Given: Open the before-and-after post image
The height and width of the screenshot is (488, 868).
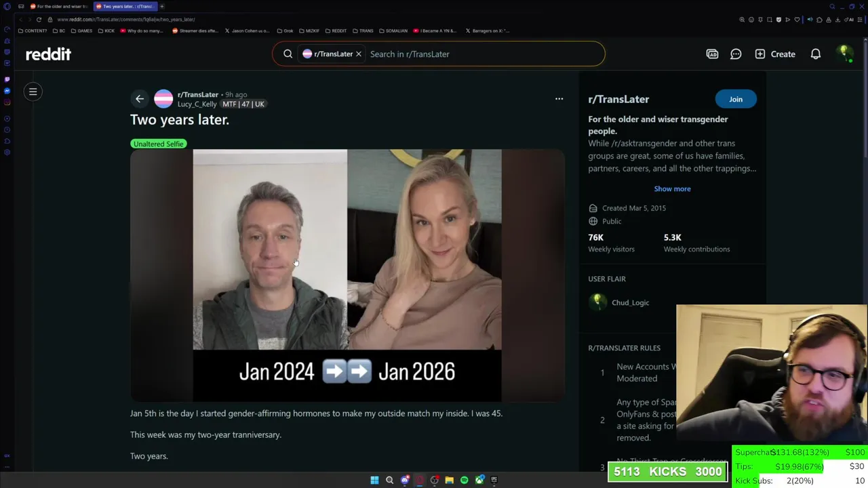Looking at the screenshot, I should [x=347, y=275].
